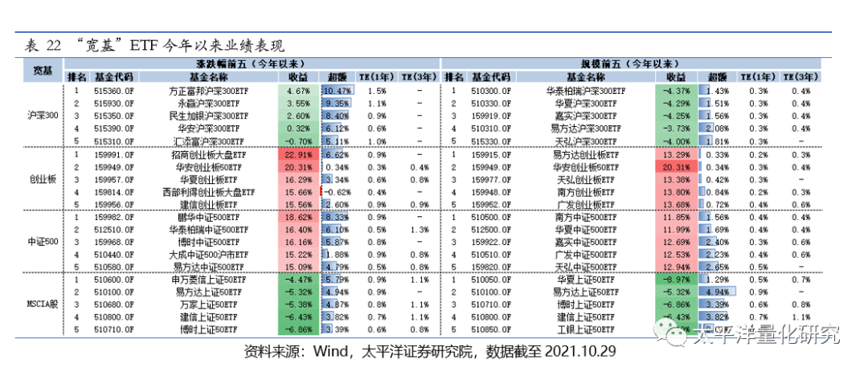Click fund name 华夏中证500ETF
This screenshot has width=868, height=372.
(586, 230)
